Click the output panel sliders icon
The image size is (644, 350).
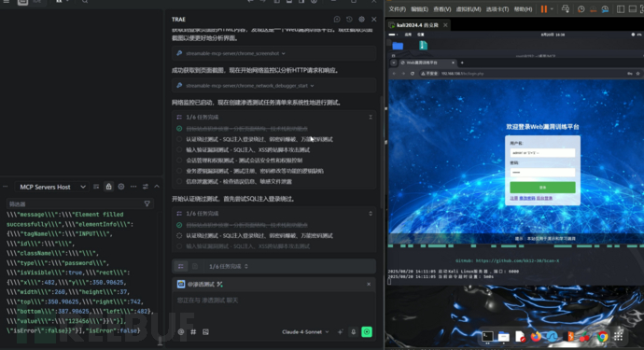(146, 187)
